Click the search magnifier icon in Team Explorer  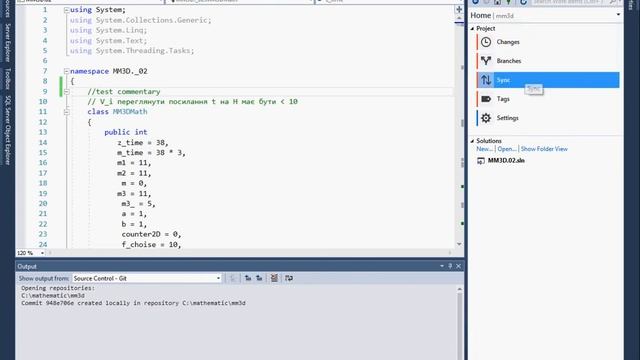pos(612,2)
